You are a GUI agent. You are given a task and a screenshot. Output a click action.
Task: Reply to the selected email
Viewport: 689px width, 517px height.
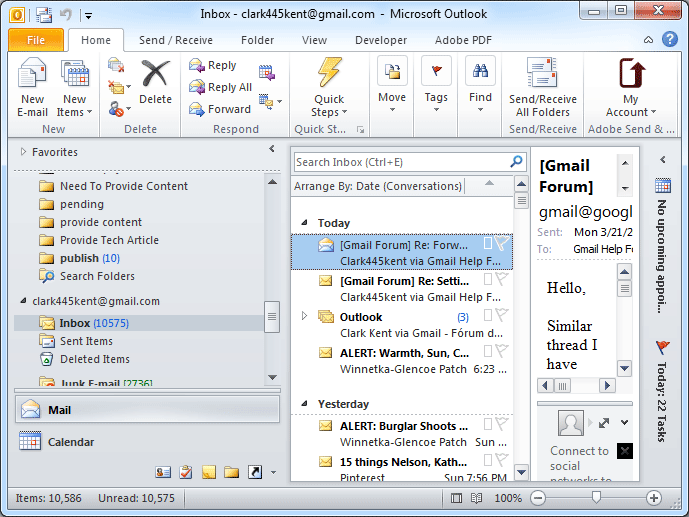213,65
